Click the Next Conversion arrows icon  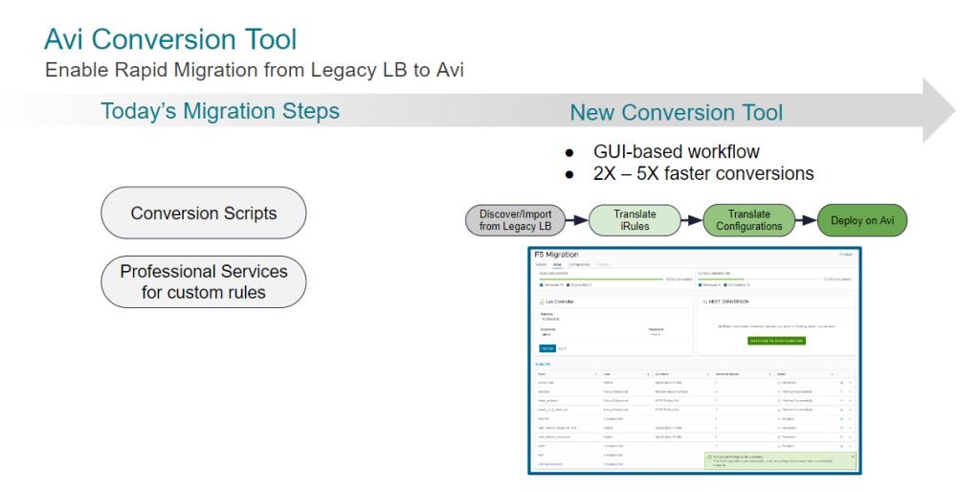tap(705, 302)
